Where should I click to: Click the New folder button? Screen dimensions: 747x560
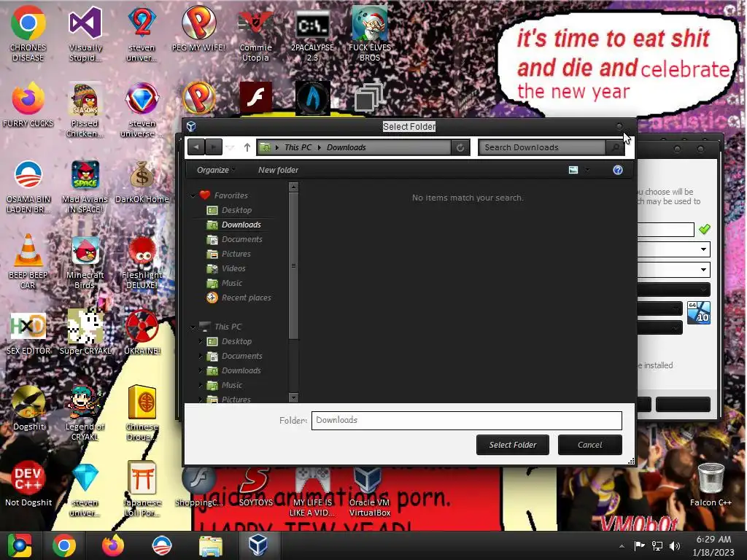click(x=278, y=170)
